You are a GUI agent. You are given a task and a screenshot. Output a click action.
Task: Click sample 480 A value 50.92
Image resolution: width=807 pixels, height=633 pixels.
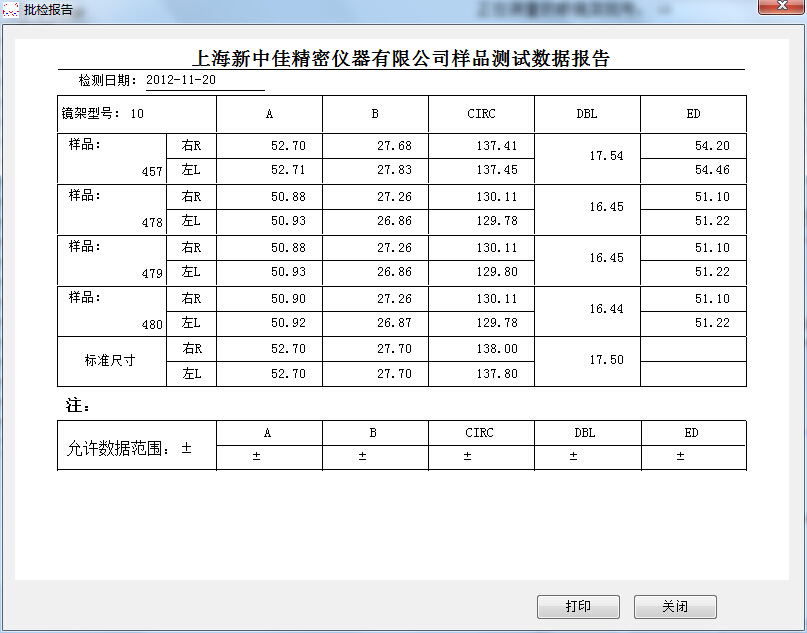(288, 323)
